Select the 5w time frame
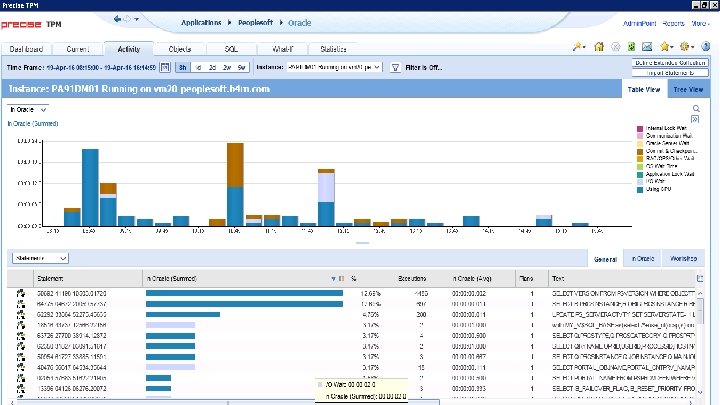Image resolution: width=720 pixels, height=405 pixels. point(242,68)
